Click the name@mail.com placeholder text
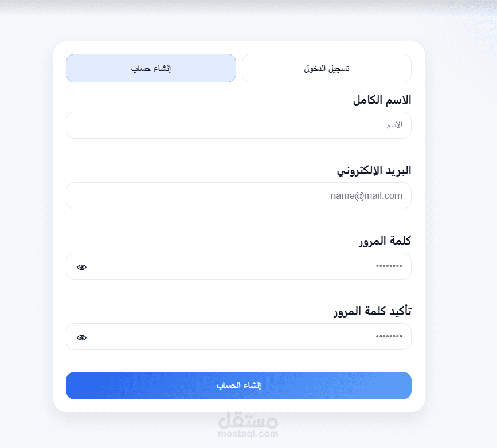This screenshot has height=448, width=497. pyautogui.click(x=366, y=196)
